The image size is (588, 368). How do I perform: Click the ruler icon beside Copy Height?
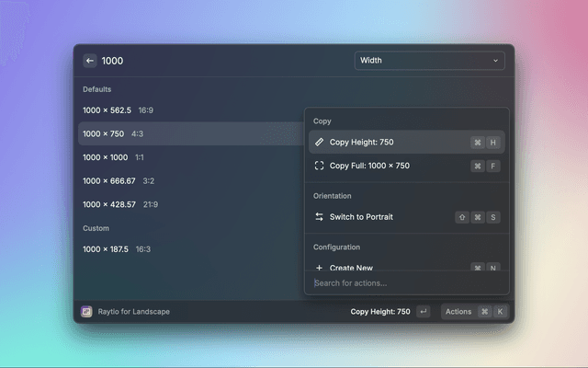[x=319, y=143]
